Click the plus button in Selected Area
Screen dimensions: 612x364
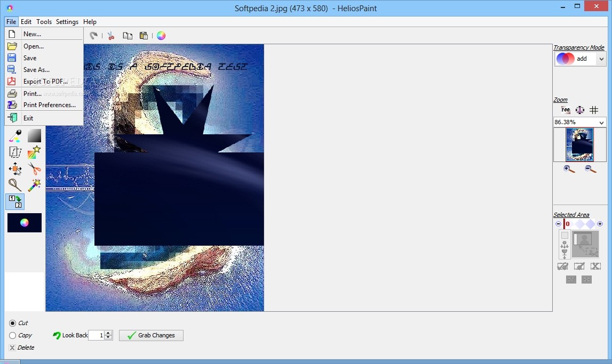600,224
